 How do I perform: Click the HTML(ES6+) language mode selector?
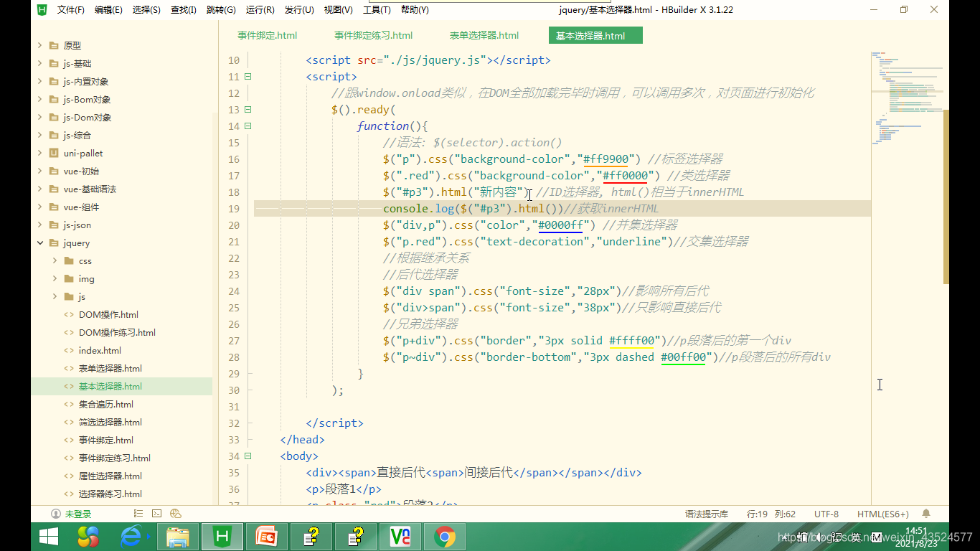(882, 514)
